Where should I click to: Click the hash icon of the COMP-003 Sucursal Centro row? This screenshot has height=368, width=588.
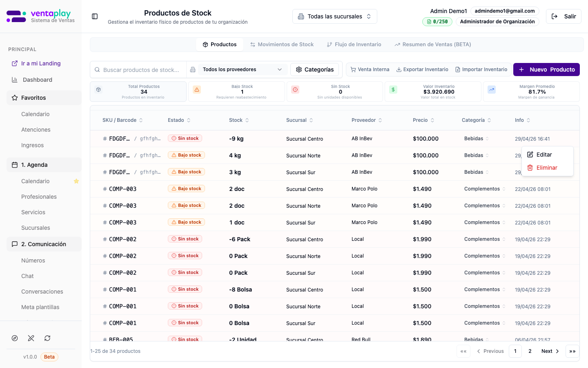click(105, 189)
